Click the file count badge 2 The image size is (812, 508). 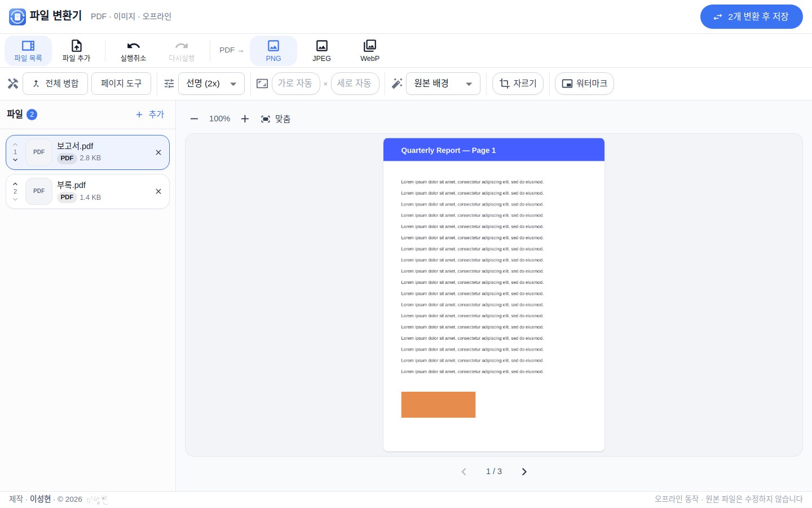coord(32,115)
